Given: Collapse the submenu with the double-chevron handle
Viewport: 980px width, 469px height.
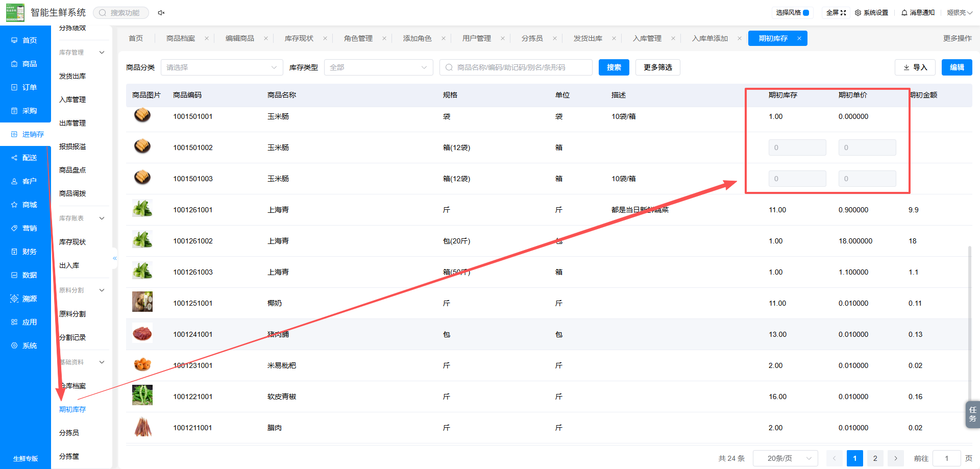Looking at the screenshot, I should pyautogui.click(x=115, y=258).
